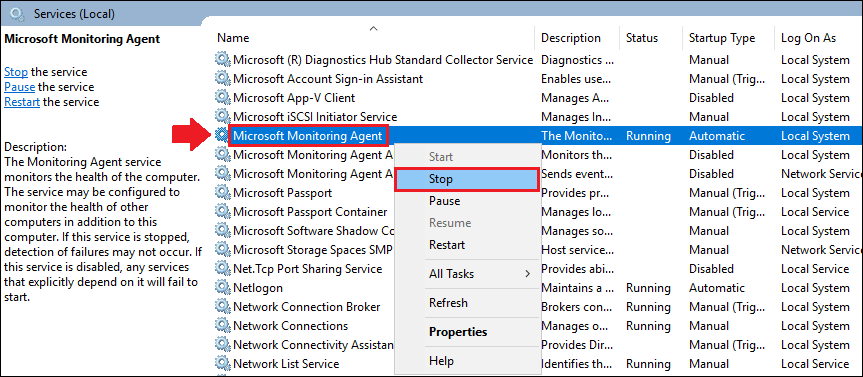Image resolution: width=863 pixels, height=377 pixels.
Task: Select the Network Connections service
Action: point(291,326)
